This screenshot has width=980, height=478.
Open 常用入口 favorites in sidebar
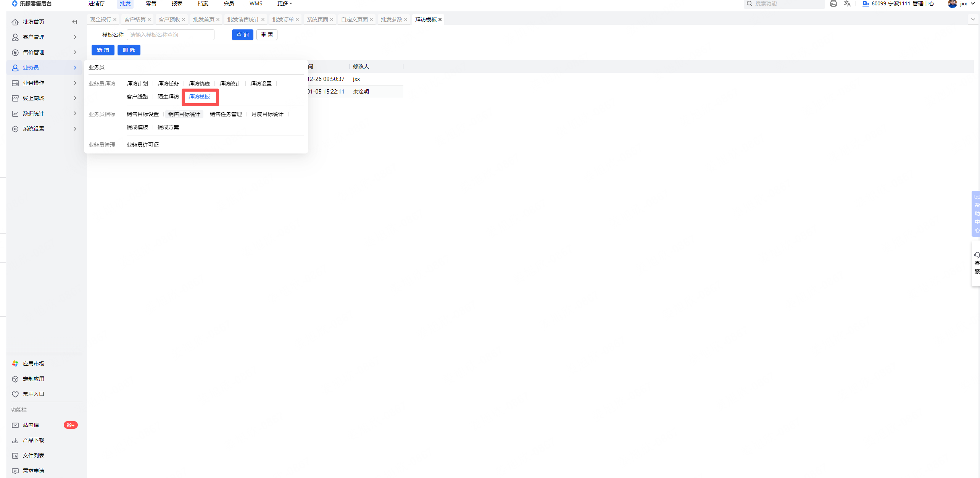click(x=33, y=394)
